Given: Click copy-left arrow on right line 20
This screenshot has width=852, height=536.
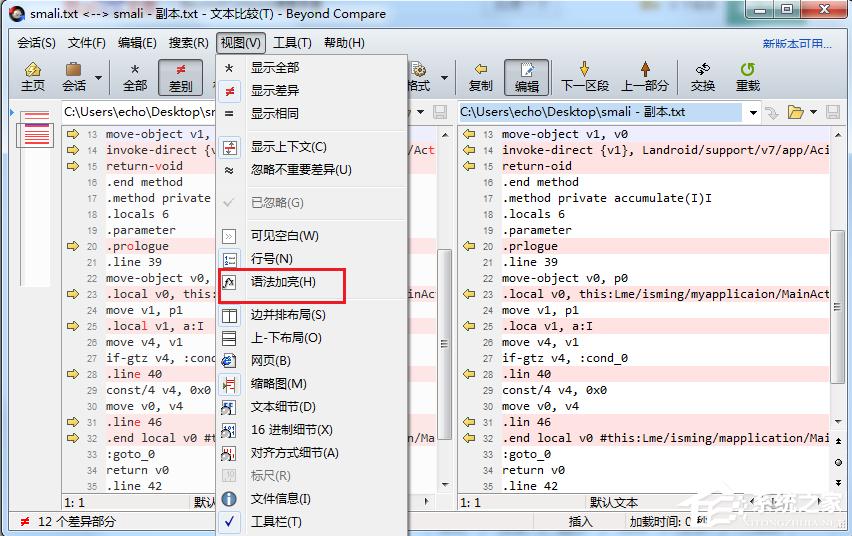Looking at the screenshot, I should [x=469, y=246].
